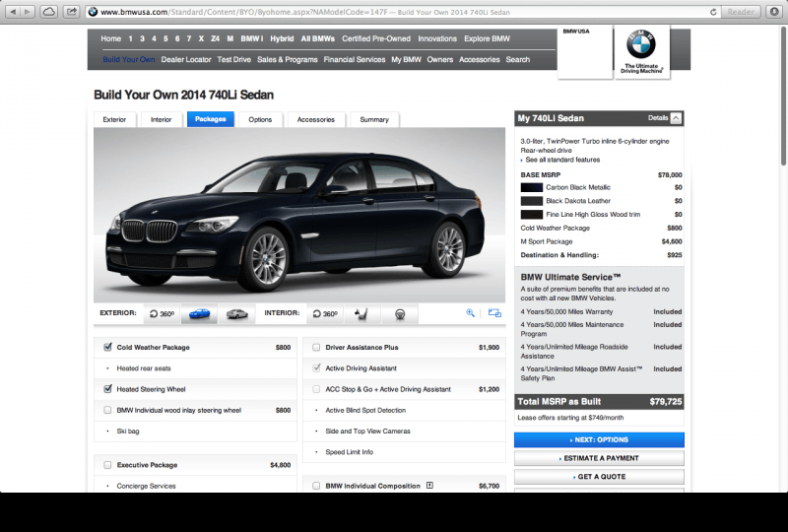This screenshot has height=532, width=788.
Task: Open the BMW i nav item
Action: click(251, 38)
